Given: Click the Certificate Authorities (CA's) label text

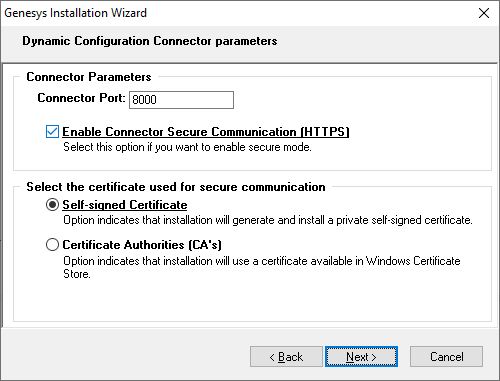Looking at the screenshot, I should (142, 245).
